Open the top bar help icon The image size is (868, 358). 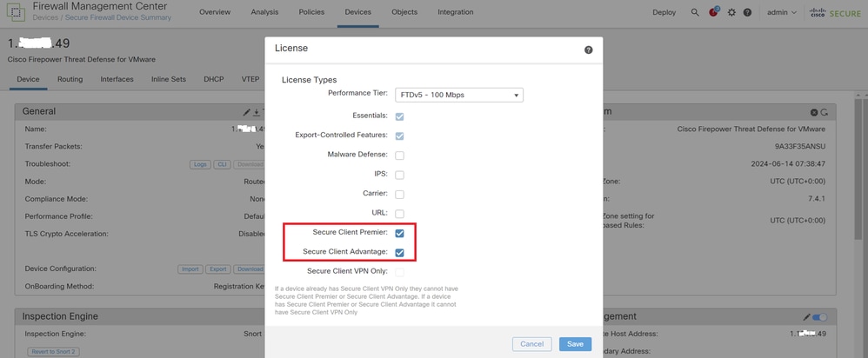click(747, 12)
